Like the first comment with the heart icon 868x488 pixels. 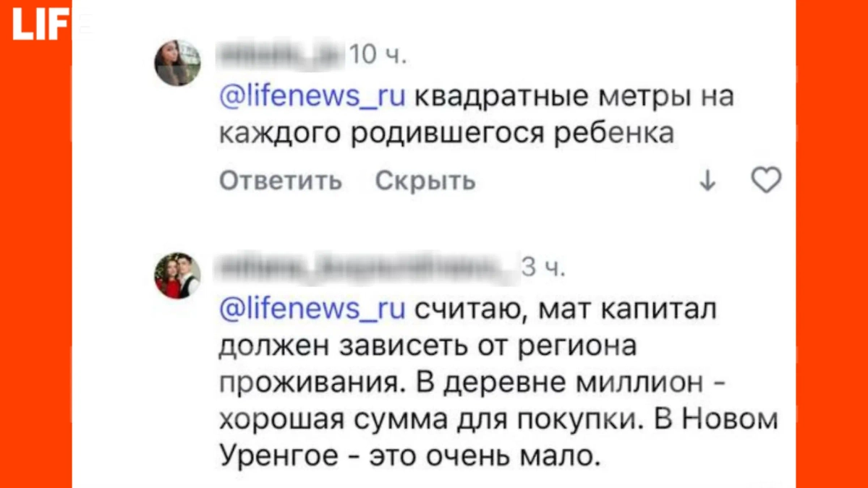click(x=765, y=181)
